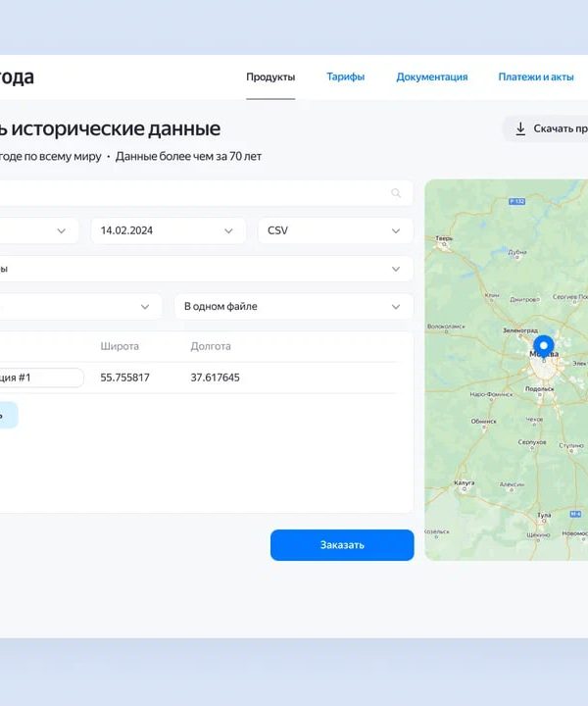Go to Платежи и акты tab
This screenshot has width=588, height=706.
535,76
